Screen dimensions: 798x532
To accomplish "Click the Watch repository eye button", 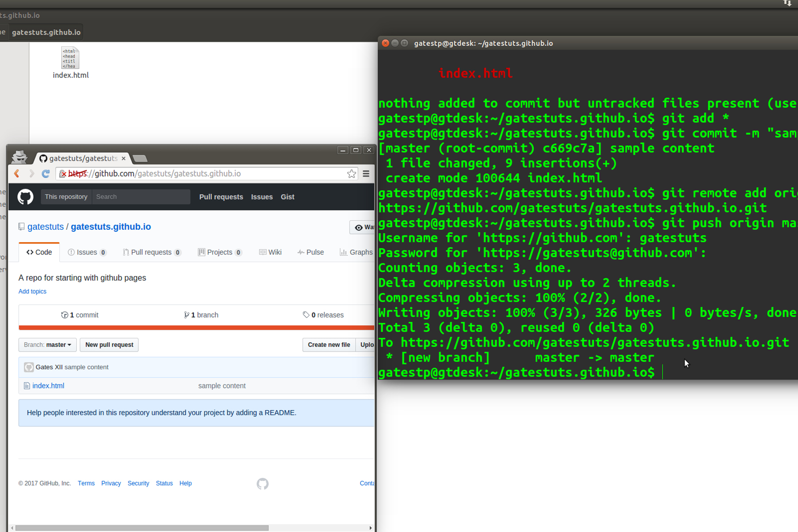I will [x=363, y=227].
